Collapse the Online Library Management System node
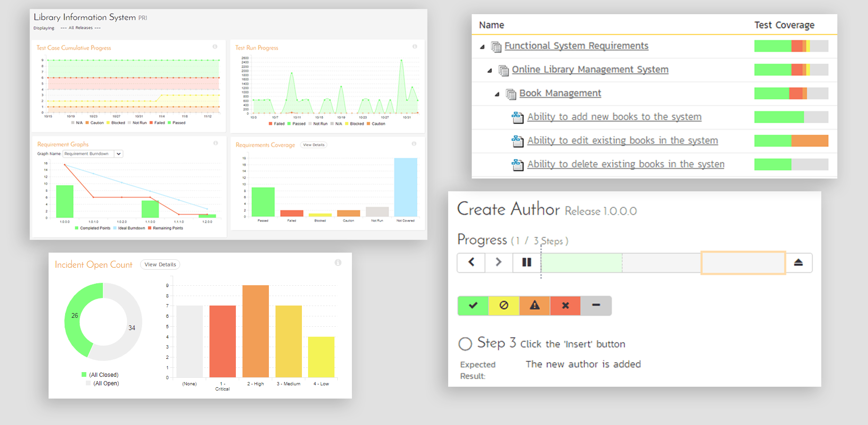The image size is (868, 425). coord(490,70)
